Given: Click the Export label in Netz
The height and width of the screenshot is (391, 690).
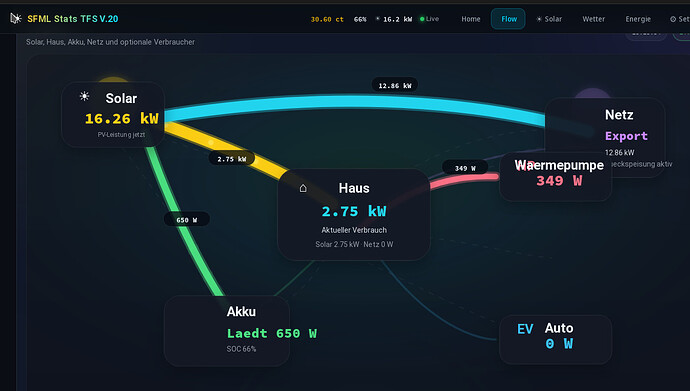Looking at the screenshot, I should click(626, 136).
